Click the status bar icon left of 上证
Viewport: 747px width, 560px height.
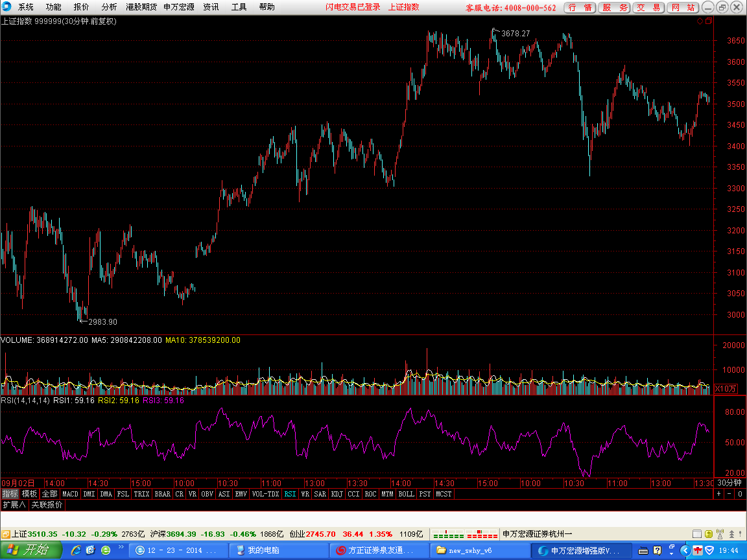tap(6, 534)
